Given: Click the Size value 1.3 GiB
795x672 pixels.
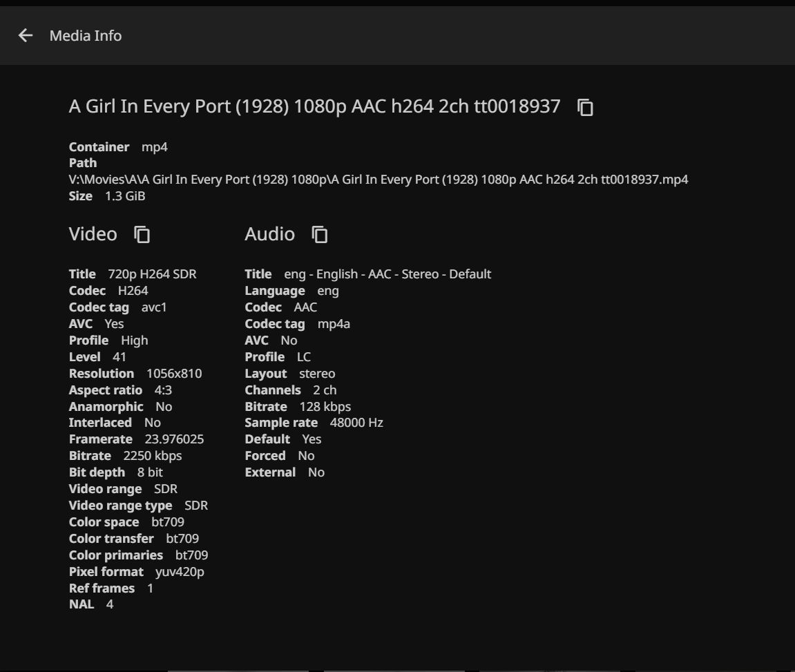Looking at the screenshot, I should 125,196.
